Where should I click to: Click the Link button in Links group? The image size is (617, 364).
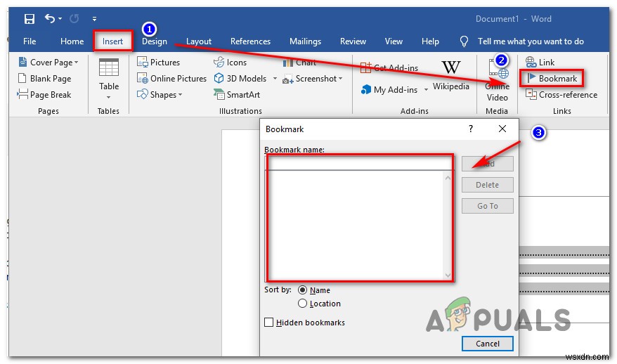pos(540,62)
